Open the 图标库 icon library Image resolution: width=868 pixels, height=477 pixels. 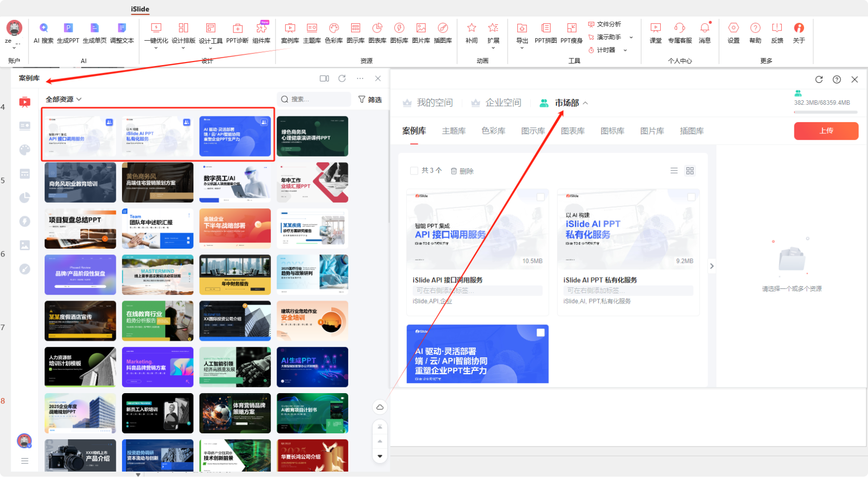pyautogui.click(x=399, y=29)
